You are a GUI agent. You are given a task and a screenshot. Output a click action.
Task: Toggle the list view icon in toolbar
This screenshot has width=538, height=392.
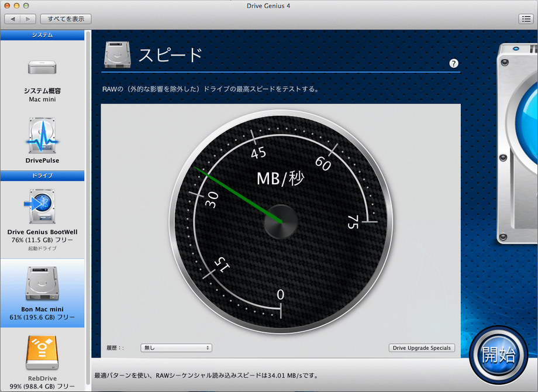(x=526, y=19)
